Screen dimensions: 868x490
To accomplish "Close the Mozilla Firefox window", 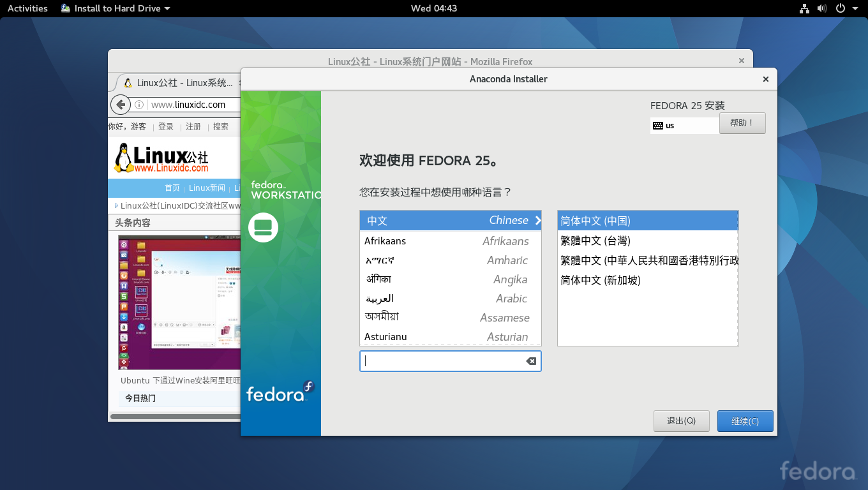I will 742,61.
